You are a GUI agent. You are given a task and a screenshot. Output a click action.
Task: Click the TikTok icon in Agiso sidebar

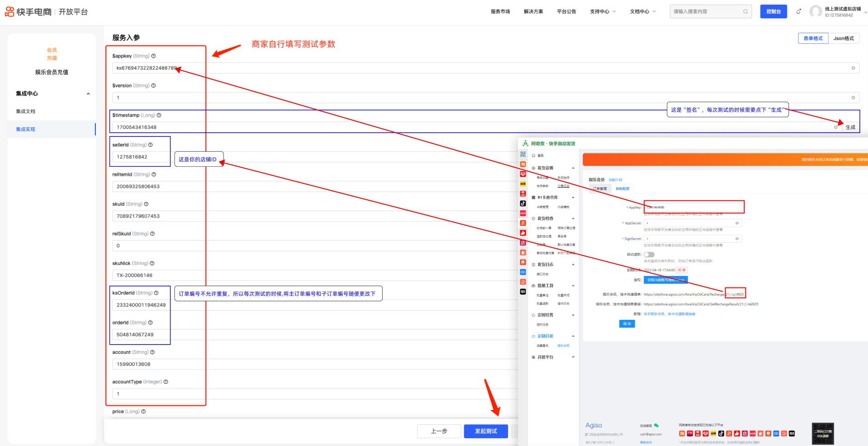(523, 203)
